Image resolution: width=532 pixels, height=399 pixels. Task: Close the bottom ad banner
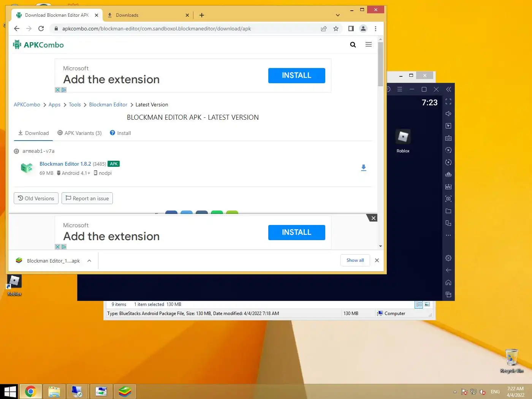click(373, 218)
